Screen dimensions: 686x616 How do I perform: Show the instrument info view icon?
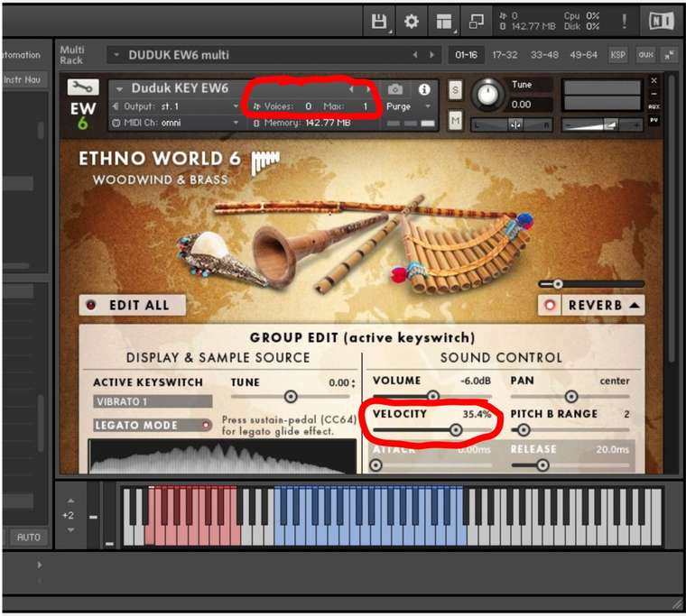pos(424,89)
